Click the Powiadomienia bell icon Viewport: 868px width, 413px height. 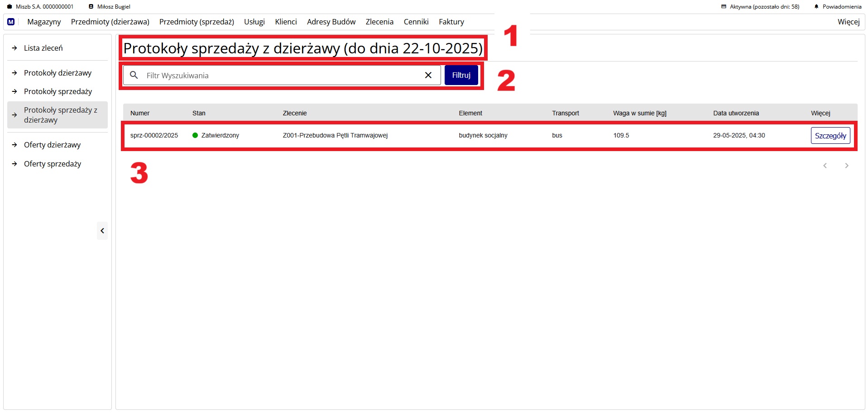(816, 7)
